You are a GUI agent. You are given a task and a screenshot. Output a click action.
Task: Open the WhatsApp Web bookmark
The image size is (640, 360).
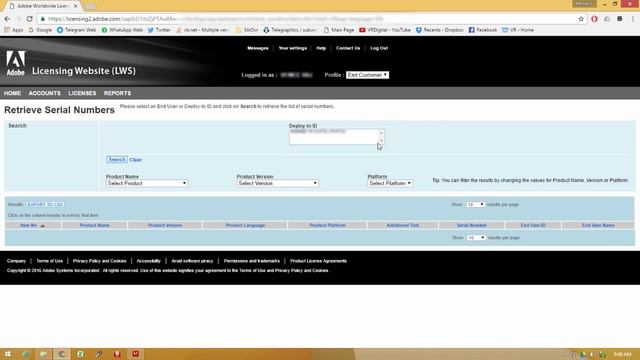pyautogui.click(x=122, y=30)
